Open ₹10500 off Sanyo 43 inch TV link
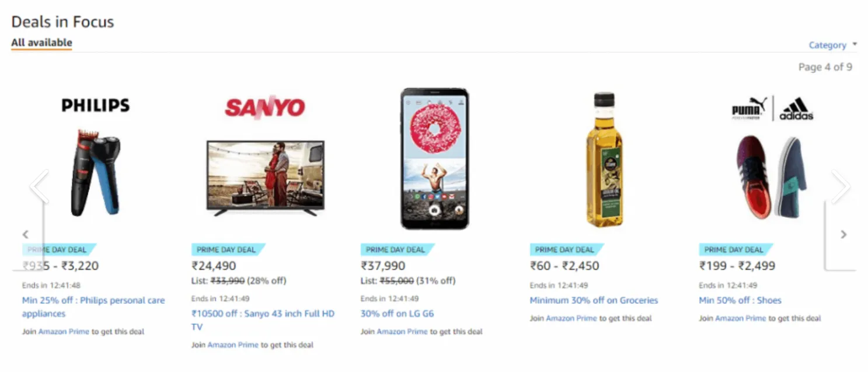The height and width of the screenshot is (372, 868). pos(263,320)
